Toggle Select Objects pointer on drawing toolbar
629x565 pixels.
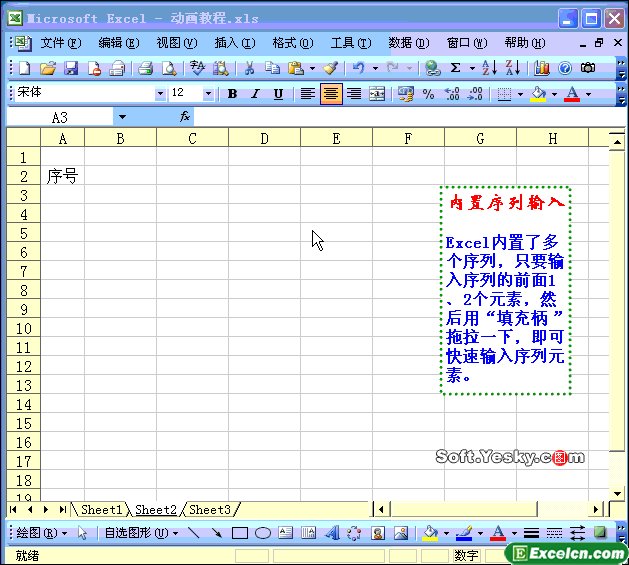(82, 533)
